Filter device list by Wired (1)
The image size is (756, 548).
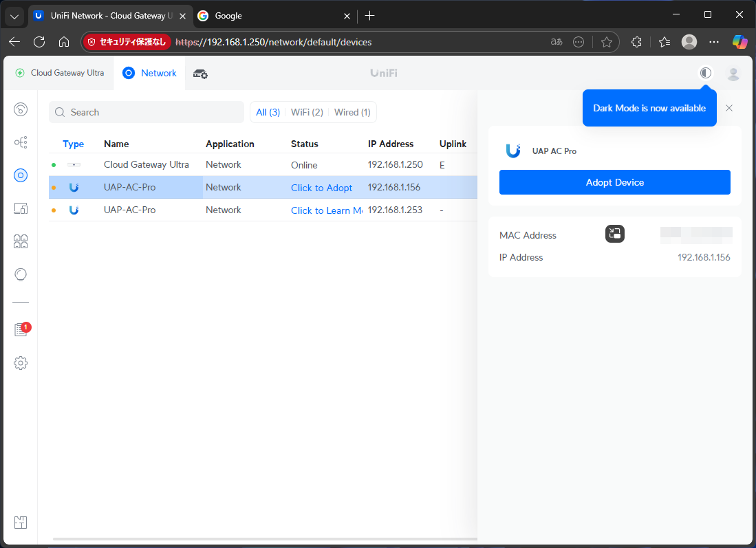[x=352, y=112]
